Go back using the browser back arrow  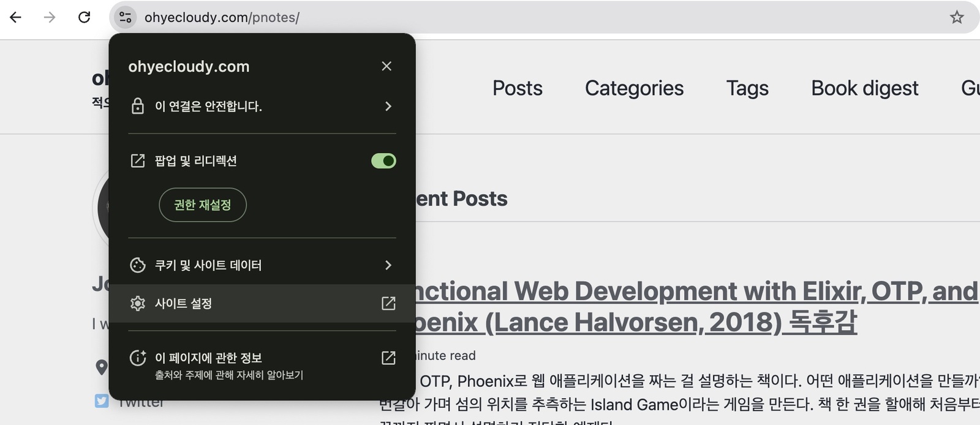pos(16,17)
